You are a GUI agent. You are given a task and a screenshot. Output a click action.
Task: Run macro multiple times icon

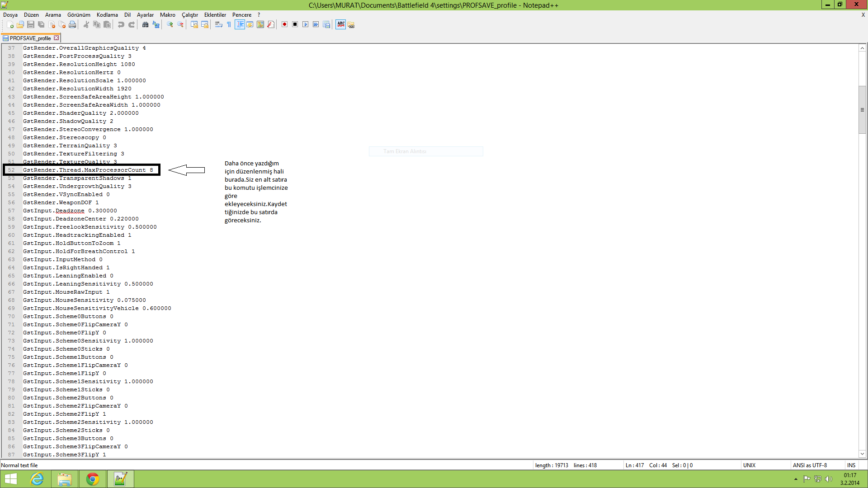316,24
